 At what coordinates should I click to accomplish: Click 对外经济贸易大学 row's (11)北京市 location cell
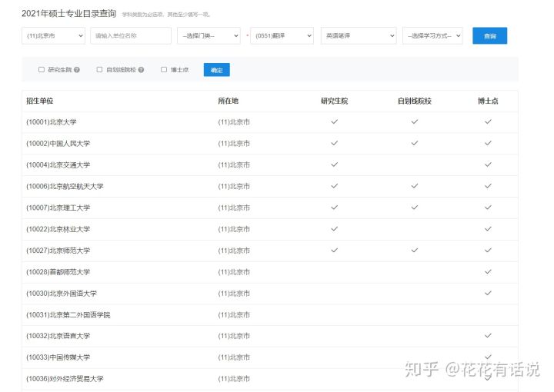[x=234, y=379]
